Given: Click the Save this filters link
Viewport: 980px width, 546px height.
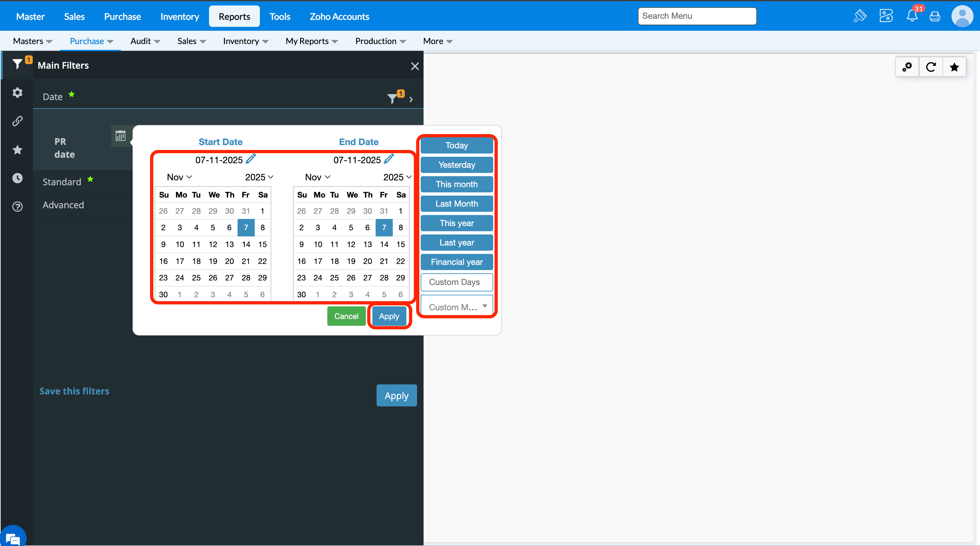Looking at the screenshot, I should tap(74, 391).
